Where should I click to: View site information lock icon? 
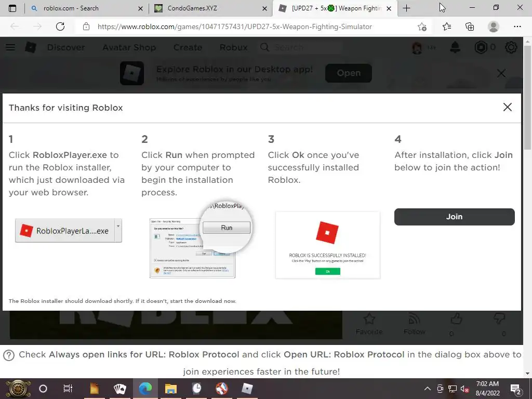[86, 26]
